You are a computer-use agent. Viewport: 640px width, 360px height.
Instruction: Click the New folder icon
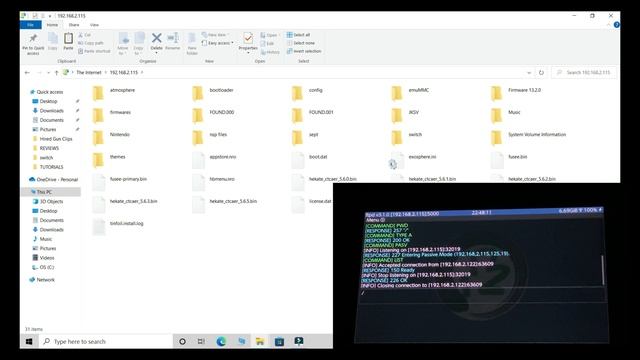(192, 39)
